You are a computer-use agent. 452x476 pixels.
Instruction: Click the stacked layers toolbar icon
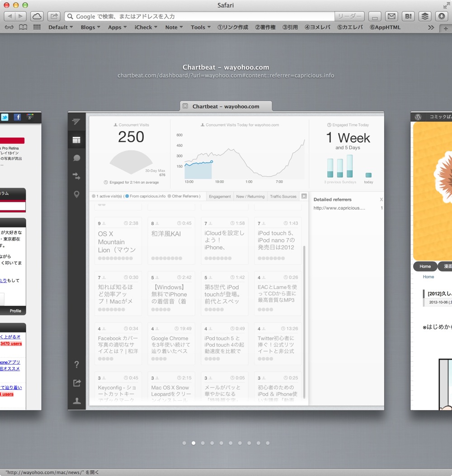point(425,16)
